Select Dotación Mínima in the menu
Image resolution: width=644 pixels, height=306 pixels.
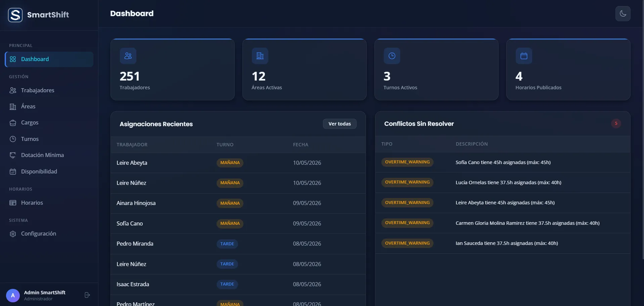coord(49,155)
